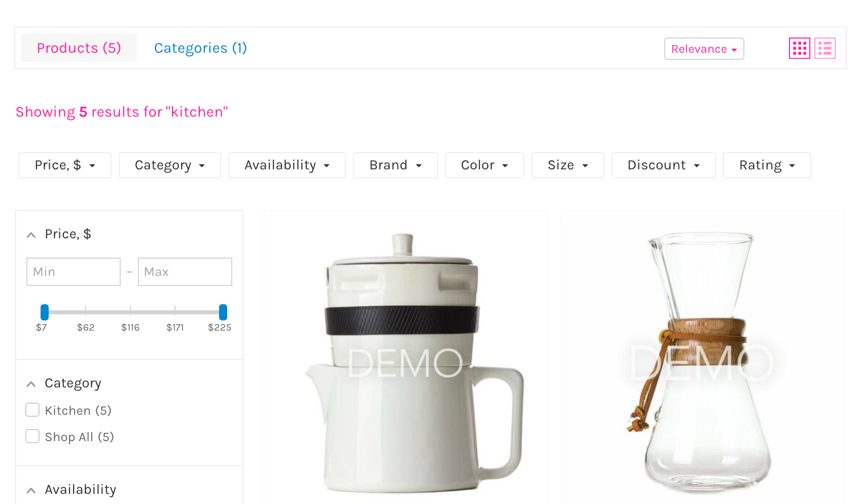Open the Price, $ filter dropdown

click(x=65, y=165)
